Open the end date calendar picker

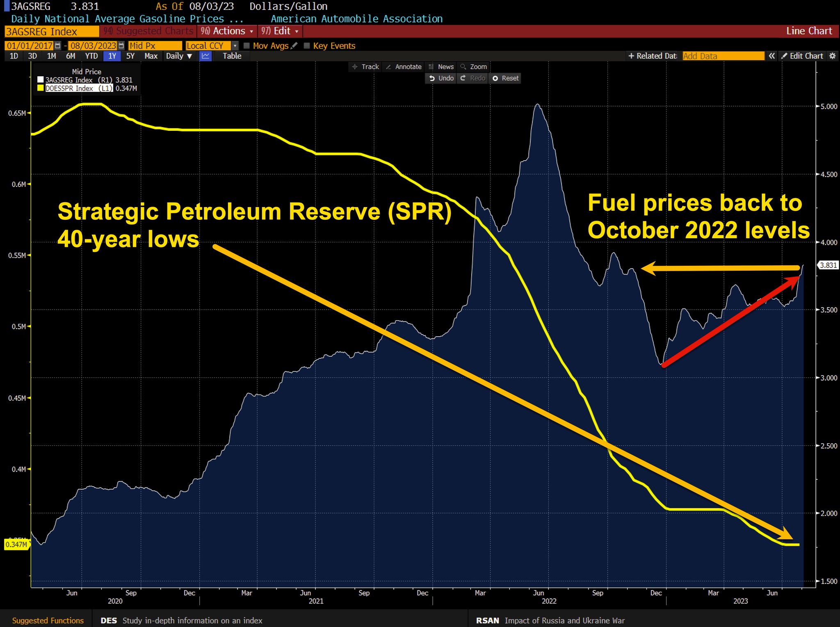tap(121, 46)
